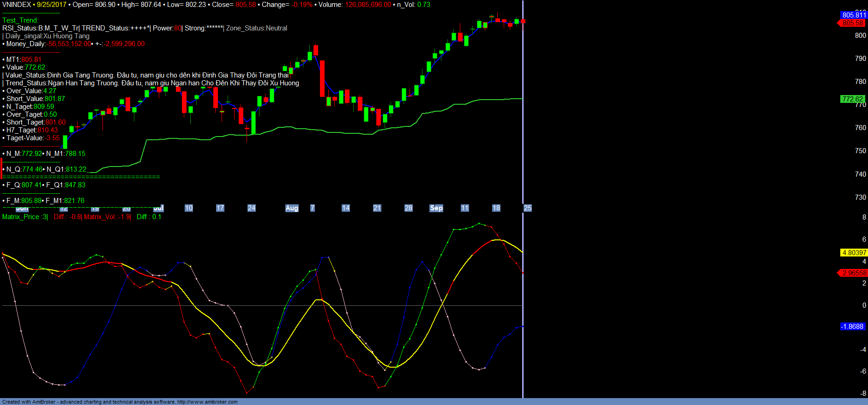Select date label 28 on the time axis
868x405 pixels.
coord(409,208)
